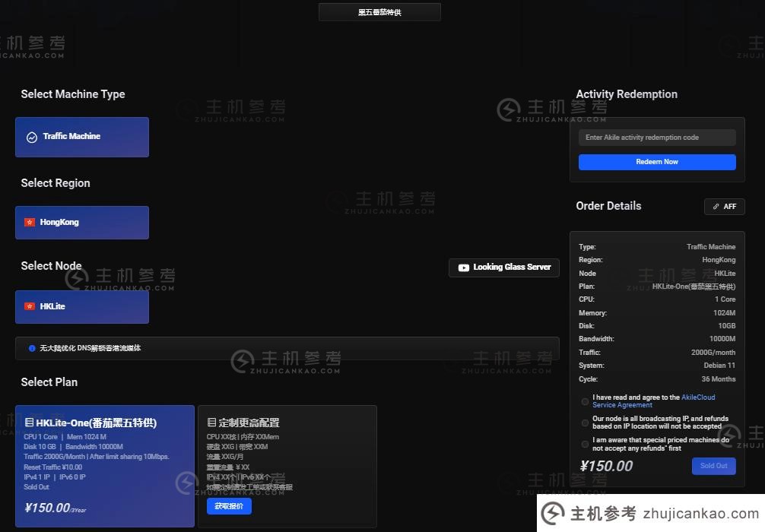Click the 定制更高配置 custom plan card
The width and height of the screenshot is (765, 532).
coord(287,466)
